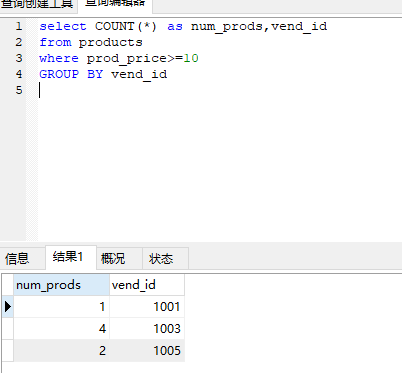Screen dimensions: 402x373
Task: Click line number 5 in gutter
Action: pos(19,90)
